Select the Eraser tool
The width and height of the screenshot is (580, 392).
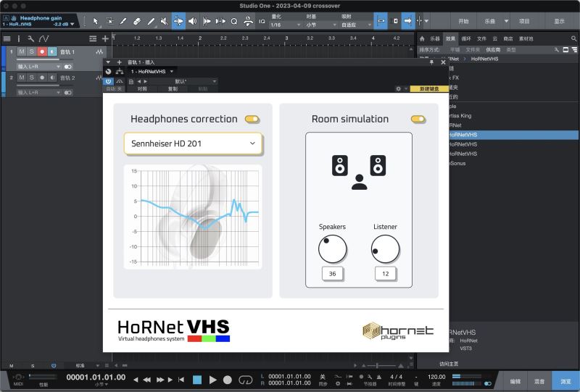point(137,22)
